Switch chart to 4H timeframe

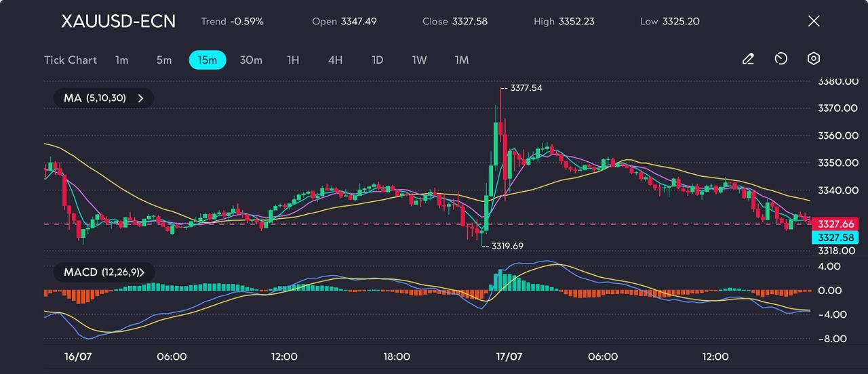335,60
